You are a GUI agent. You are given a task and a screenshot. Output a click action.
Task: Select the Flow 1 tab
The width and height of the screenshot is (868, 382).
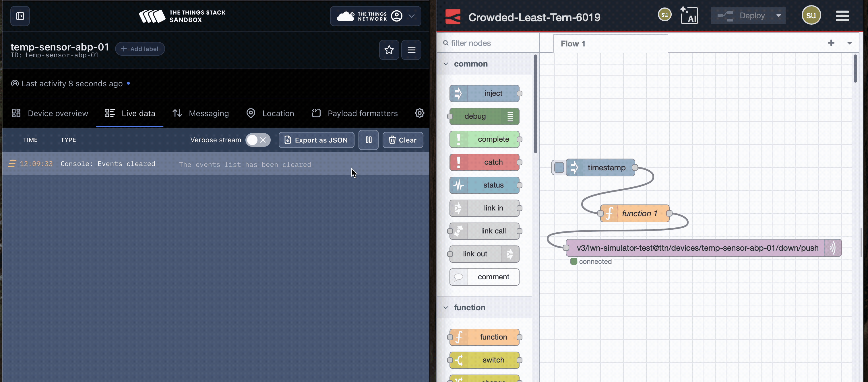click(573, 43)
